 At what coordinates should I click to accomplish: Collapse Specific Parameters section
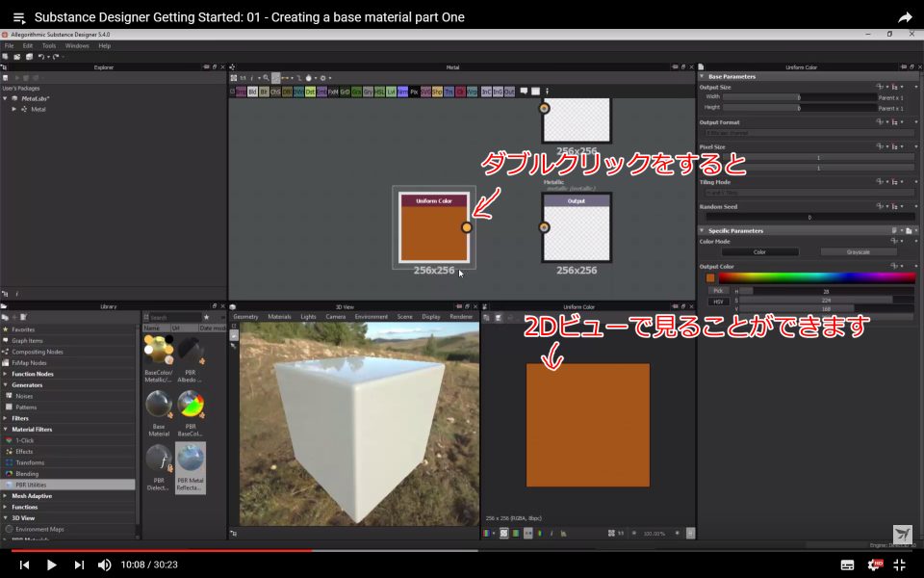point(702,230)
